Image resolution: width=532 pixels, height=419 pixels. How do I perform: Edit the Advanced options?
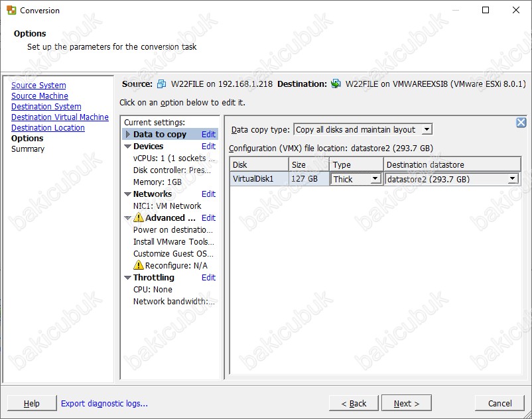(x=208, y=217)
